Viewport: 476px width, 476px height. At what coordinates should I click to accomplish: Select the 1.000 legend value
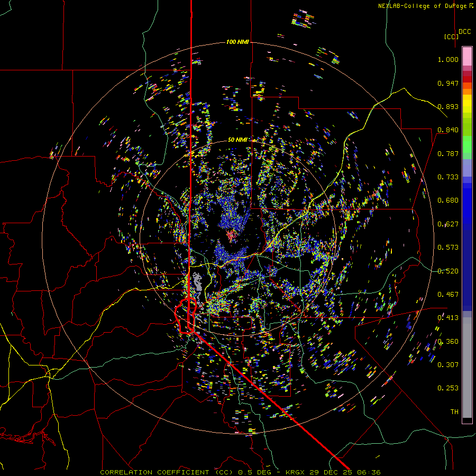coord(448,59)
